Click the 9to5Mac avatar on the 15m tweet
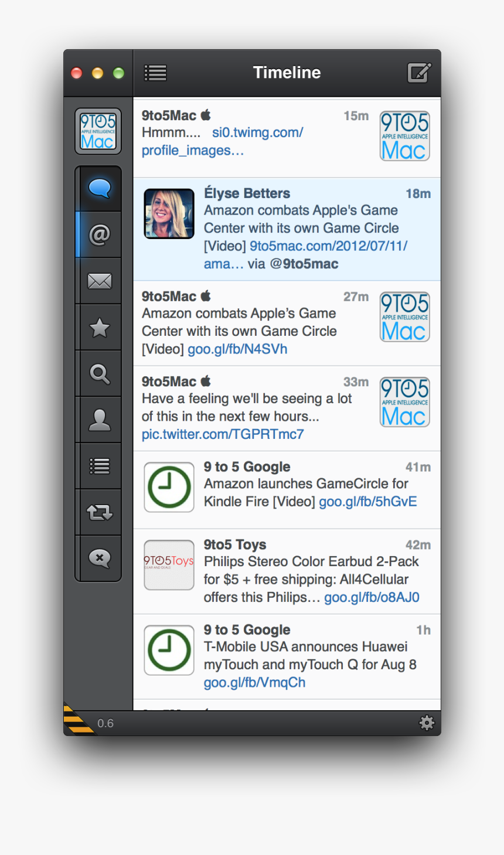Image resolution: width=504 pixels, height=855 pixels. coord(405,136)
